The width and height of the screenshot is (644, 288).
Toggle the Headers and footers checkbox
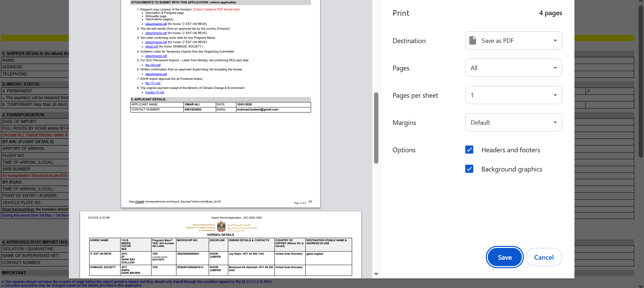click(469, 150)
